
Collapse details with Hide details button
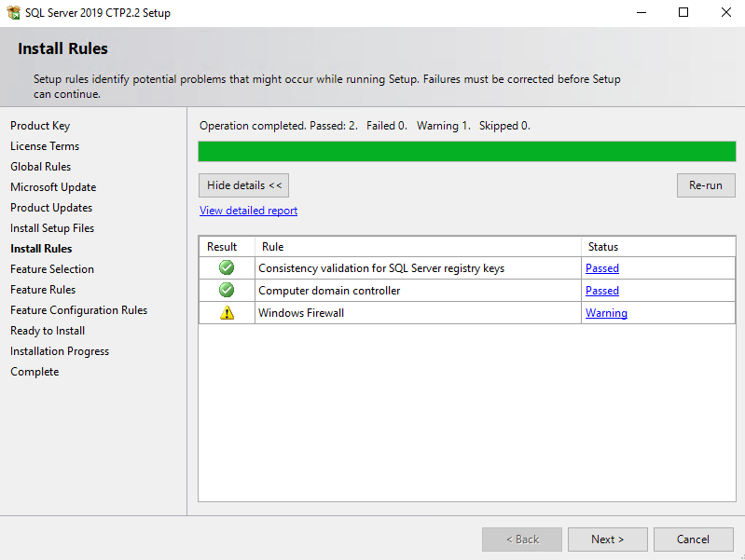[243, 185]
